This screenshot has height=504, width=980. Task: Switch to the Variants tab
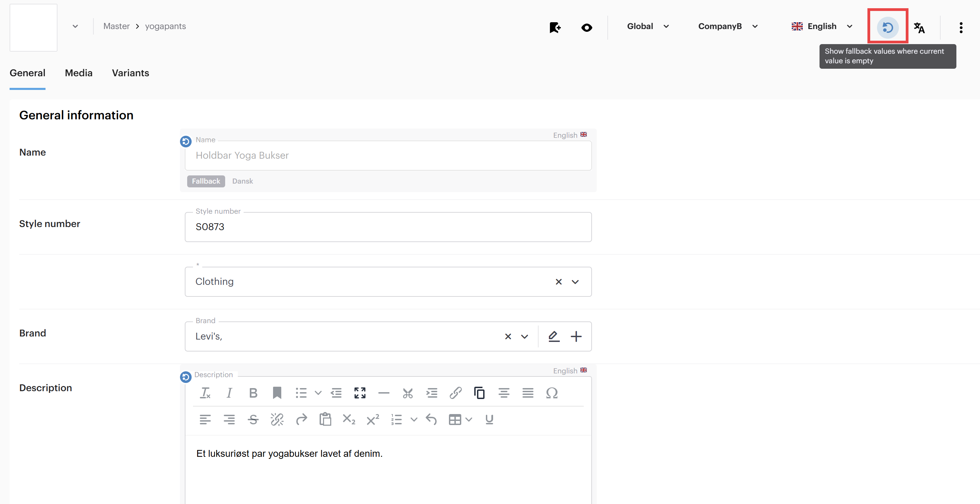point(130,73)
